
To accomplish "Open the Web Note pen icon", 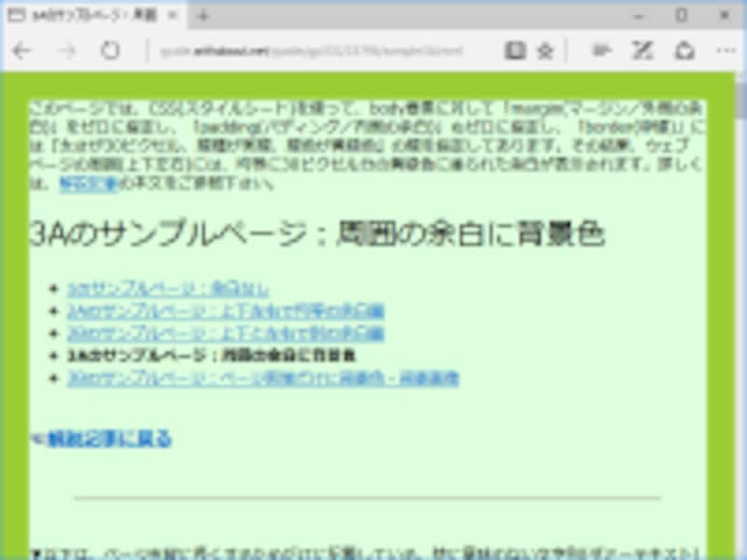I will pyautogui.click(x=641, y=50).
